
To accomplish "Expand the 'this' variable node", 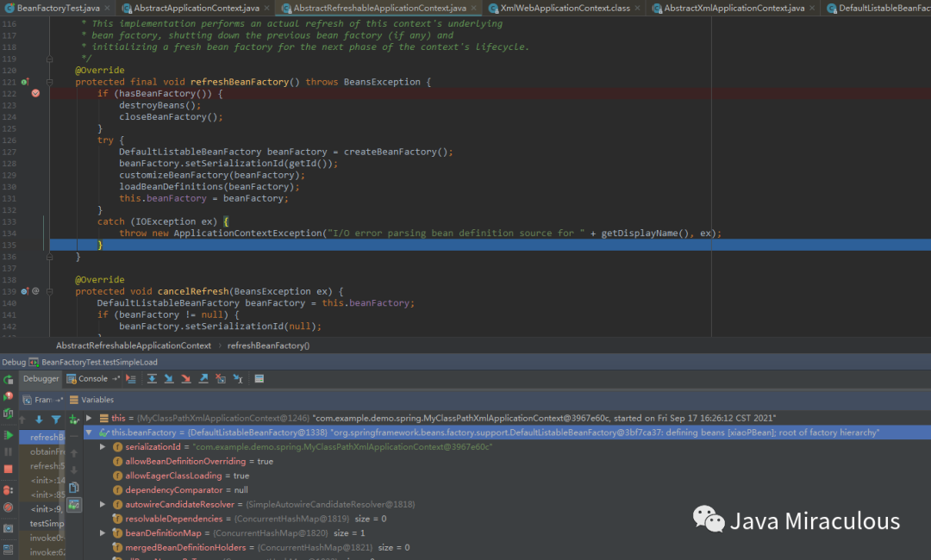I will coord(89,418).
